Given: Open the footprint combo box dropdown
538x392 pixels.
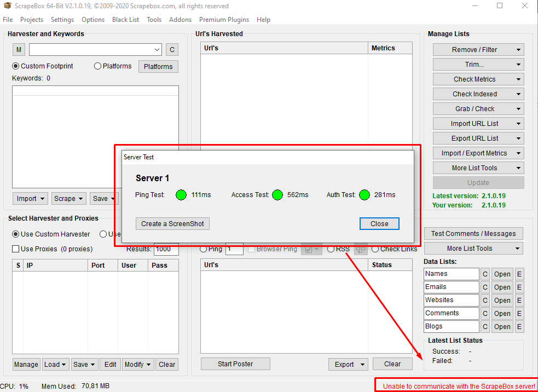Looking at the screenshot, I should pos(157,50).
